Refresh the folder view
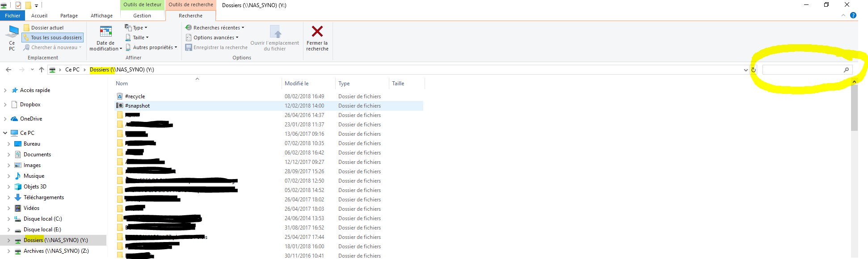This screenshot has height=259, width=868. point(754,70)
